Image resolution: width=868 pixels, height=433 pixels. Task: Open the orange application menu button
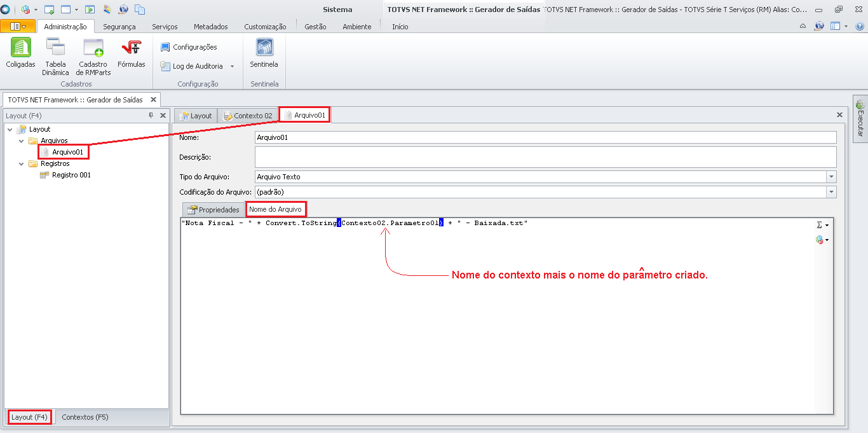[x=17, y=26]
